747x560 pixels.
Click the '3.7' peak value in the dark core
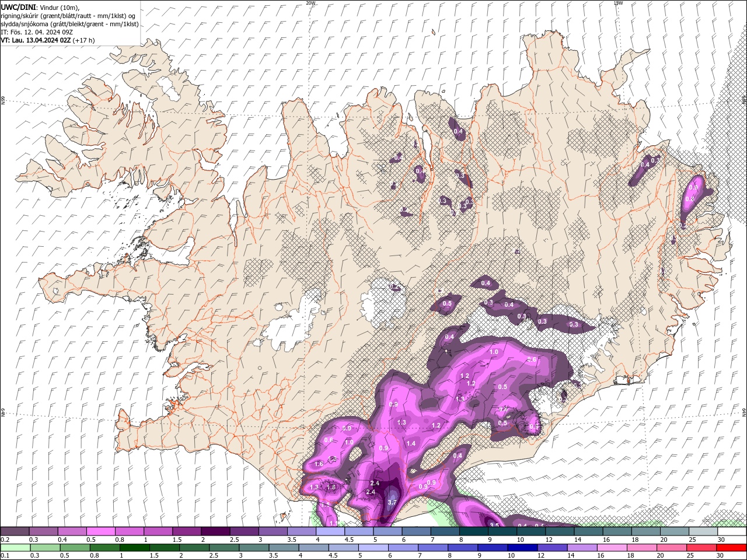(x=392, y=502)
